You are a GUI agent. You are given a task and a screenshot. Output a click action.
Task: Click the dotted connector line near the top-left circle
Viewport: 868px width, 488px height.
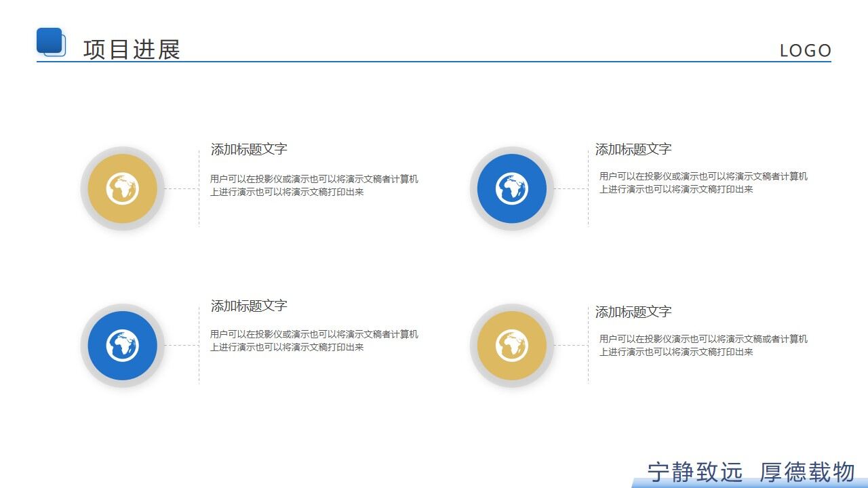(x=180, y=189)
